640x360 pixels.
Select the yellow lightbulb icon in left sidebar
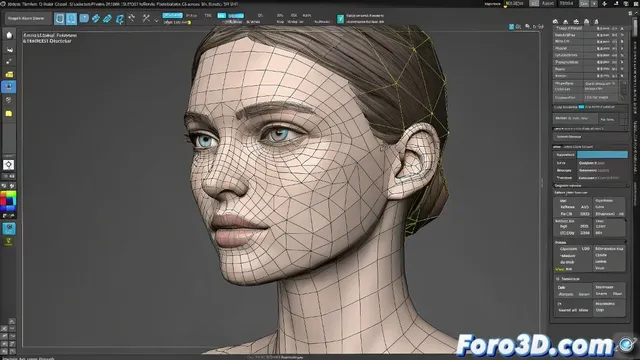(x=9, y=242)
